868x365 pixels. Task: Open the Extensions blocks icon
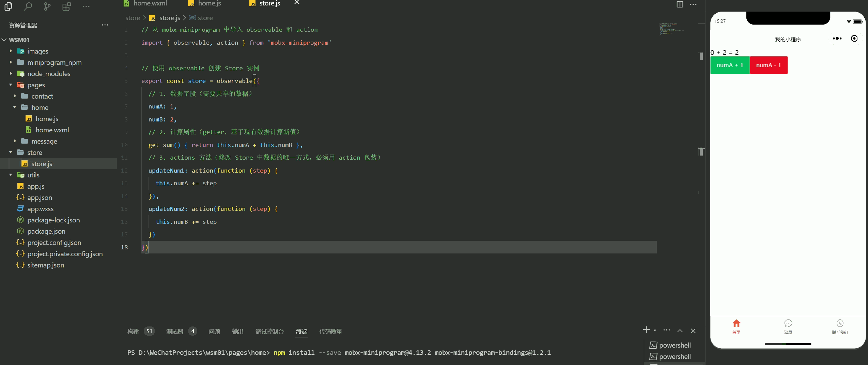click(x=66, y=6)
